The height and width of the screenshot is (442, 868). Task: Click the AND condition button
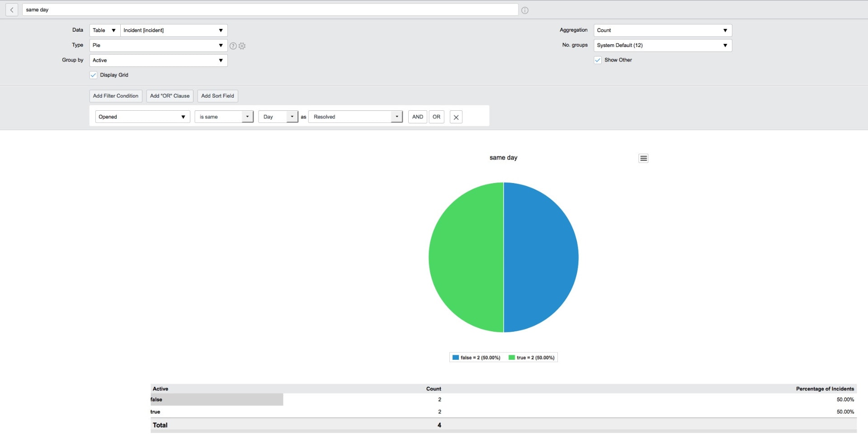pos(418,117)
